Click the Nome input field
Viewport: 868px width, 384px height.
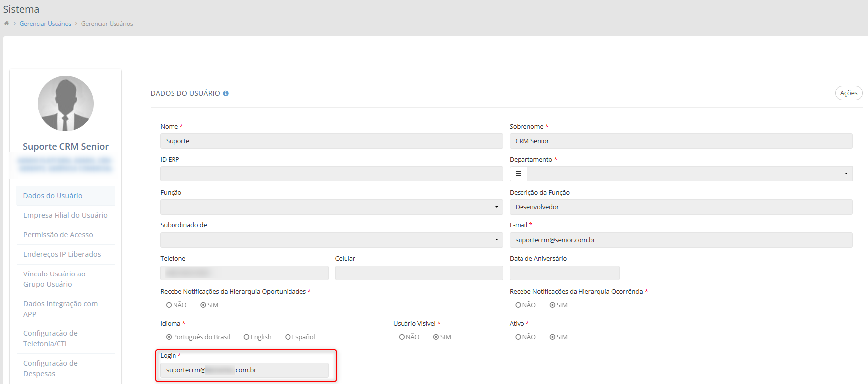tap(331, 141)
